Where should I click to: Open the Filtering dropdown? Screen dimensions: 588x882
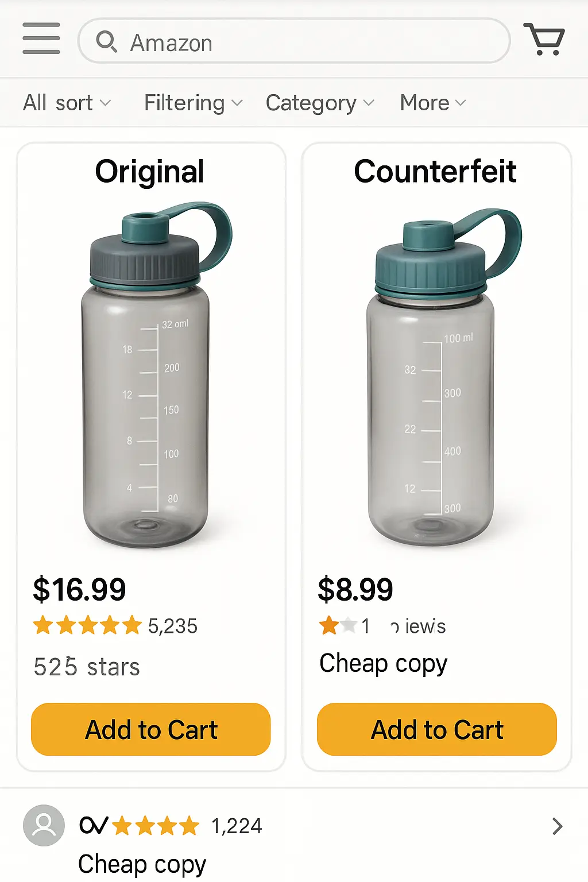click(193, 103)
